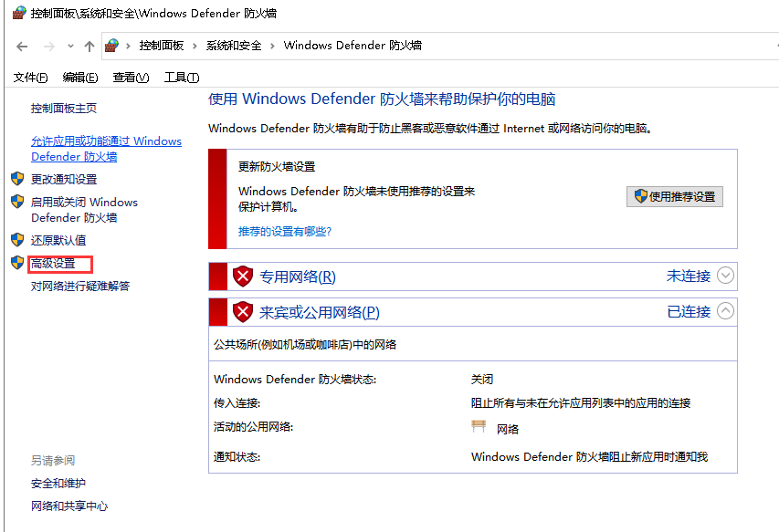Image resolution: width=779 pixels, height=532 pixels.
Task: Open 网络和共享中心 link
Action: [69, 506]
